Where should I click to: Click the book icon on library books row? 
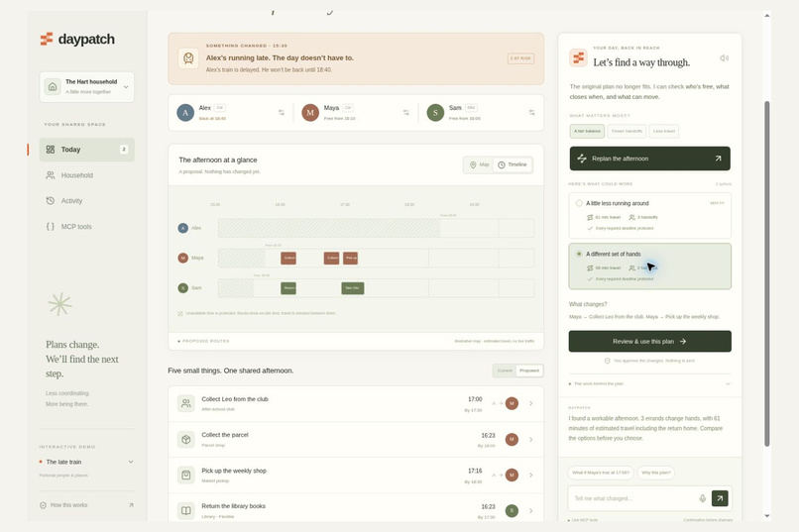point(186,510)
